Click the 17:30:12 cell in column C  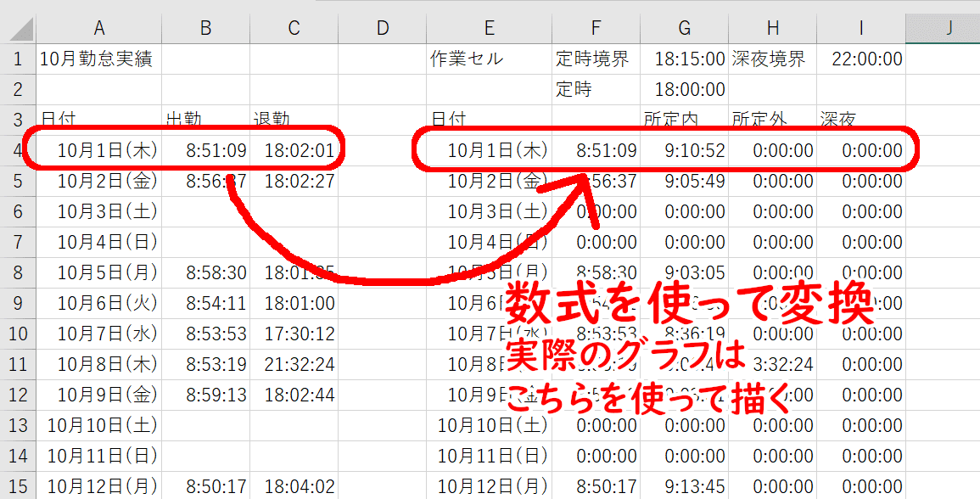pos(294,334)
